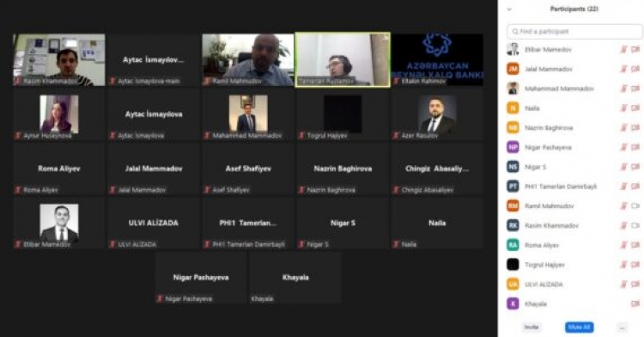Toggle Rasim Khammadov's microphone in participants list
The width and height of the screenshot is (644, 337).
click(x=623, y=225)
